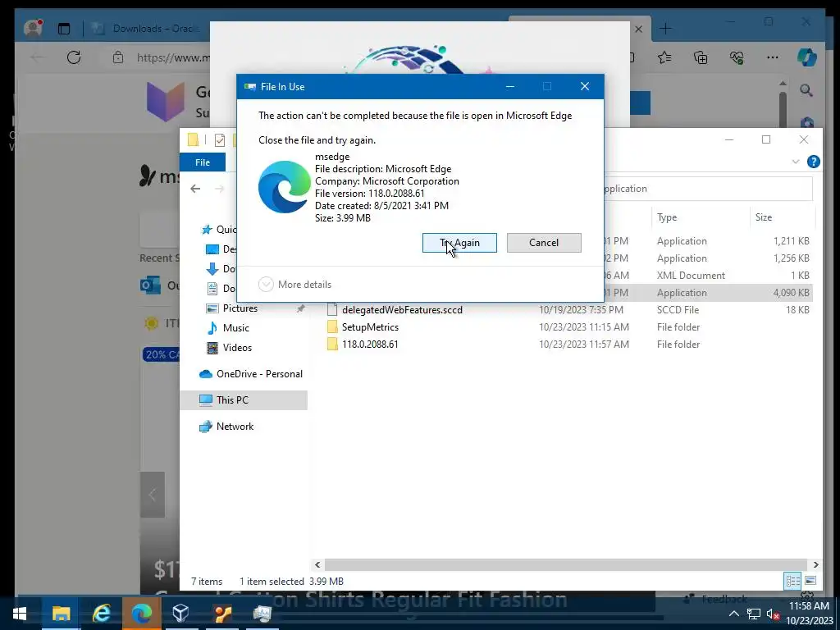Open Edge sidebar search icon

(x=806, y=90)
